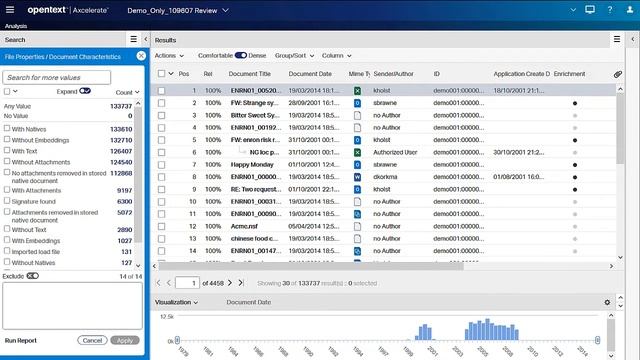Screen dimensions: 640x360
Task: Click Outlook mime icon for FW: Strange row
Action: [357, 103]
